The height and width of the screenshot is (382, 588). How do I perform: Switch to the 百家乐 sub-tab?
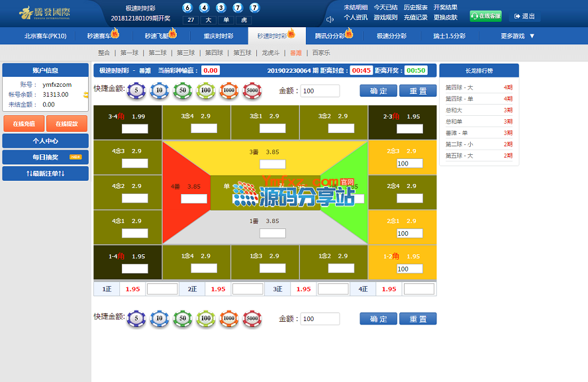(x=321, y=52)
